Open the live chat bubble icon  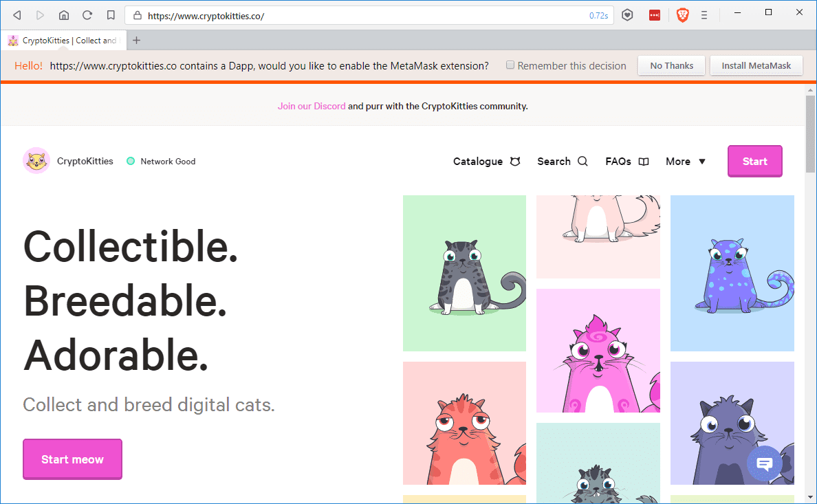pos(764,463)
